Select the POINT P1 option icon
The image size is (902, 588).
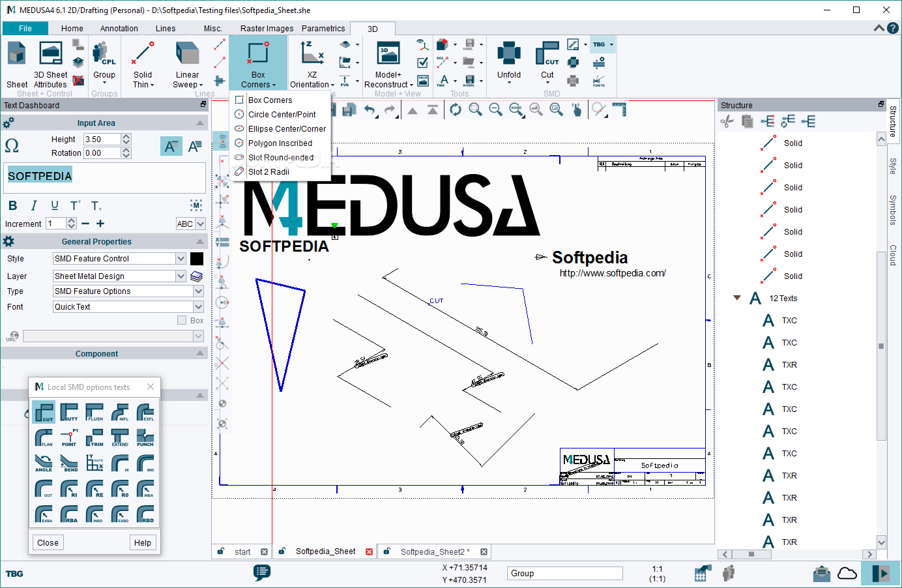(x=69, y=437)
